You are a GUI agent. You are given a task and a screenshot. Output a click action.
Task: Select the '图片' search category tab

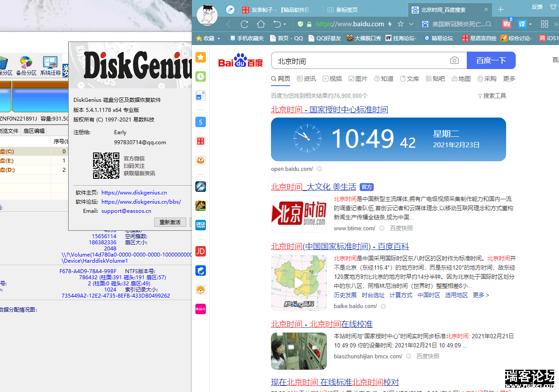tap(358, 79)
